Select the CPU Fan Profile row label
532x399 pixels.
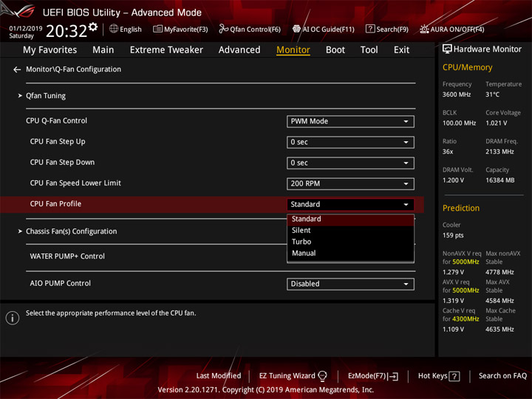(55, 204)
